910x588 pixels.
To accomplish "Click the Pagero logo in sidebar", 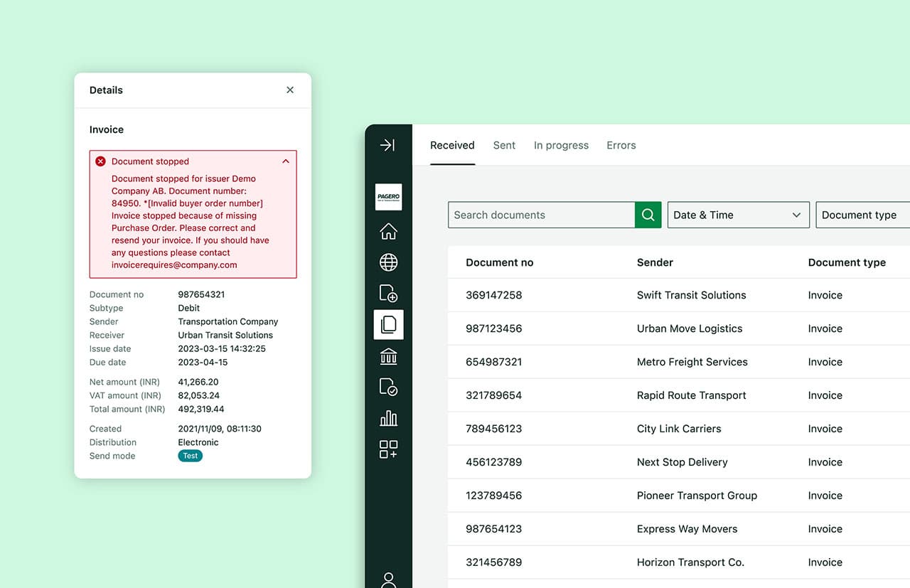I will 388,197.
